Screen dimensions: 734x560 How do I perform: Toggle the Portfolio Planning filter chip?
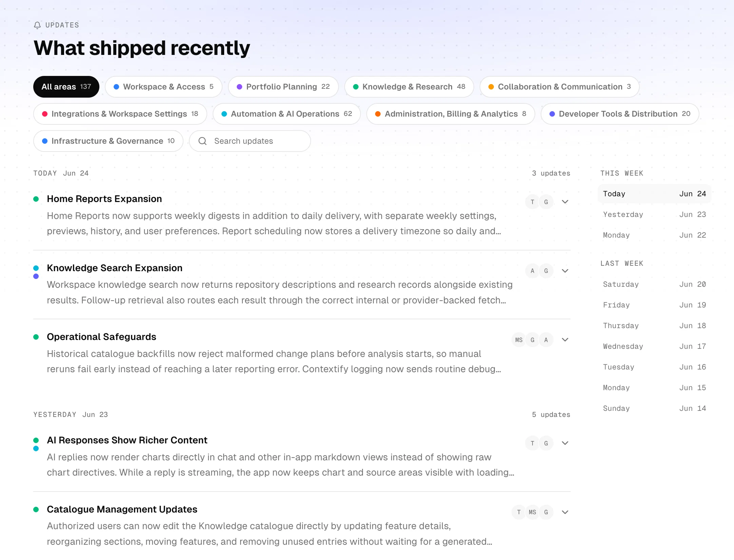[283, 87]
